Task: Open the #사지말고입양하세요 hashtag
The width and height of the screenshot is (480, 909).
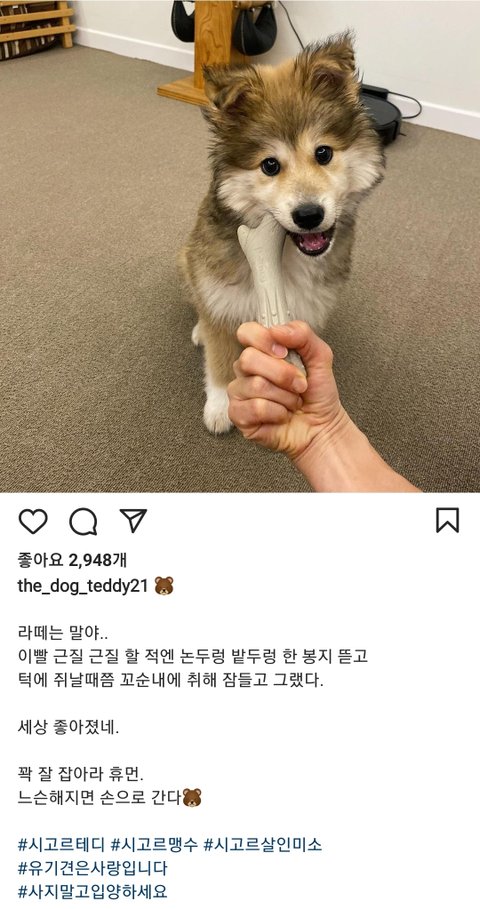Action: coord(93,891)
